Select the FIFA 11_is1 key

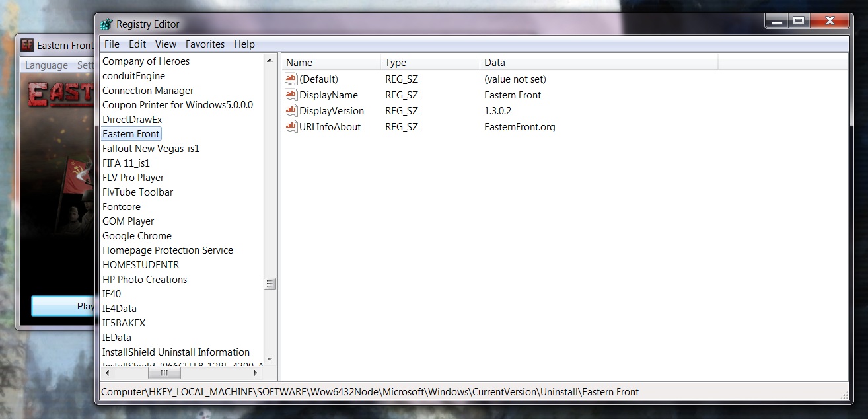coord(126,163)
